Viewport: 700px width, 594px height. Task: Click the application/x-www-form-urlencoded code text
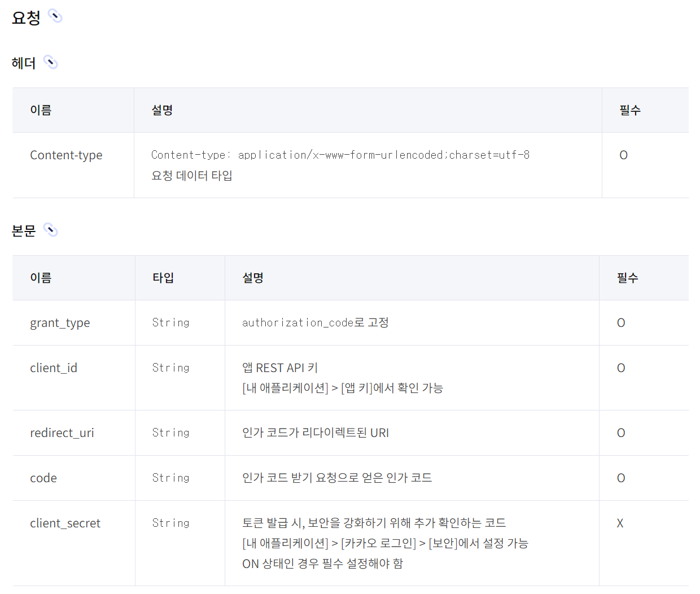click(x=340, y=155)
